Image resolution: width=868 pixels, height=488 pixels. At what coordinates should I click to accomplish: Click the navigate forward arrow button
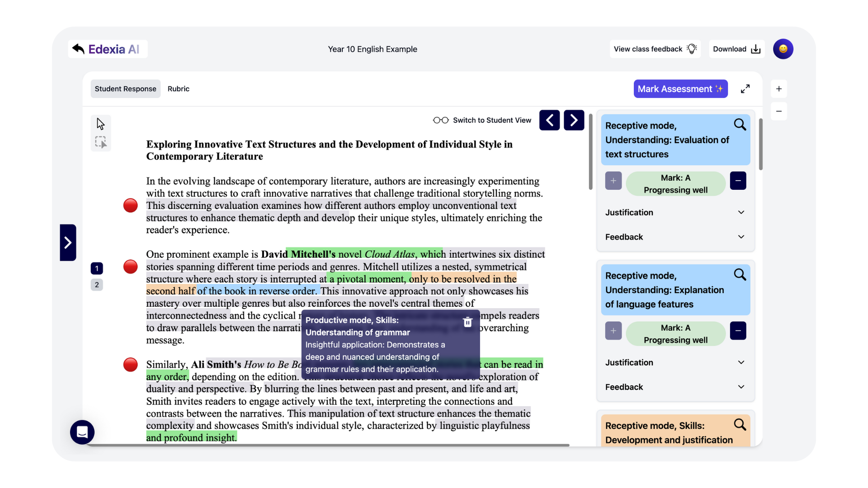pos(573,120)
